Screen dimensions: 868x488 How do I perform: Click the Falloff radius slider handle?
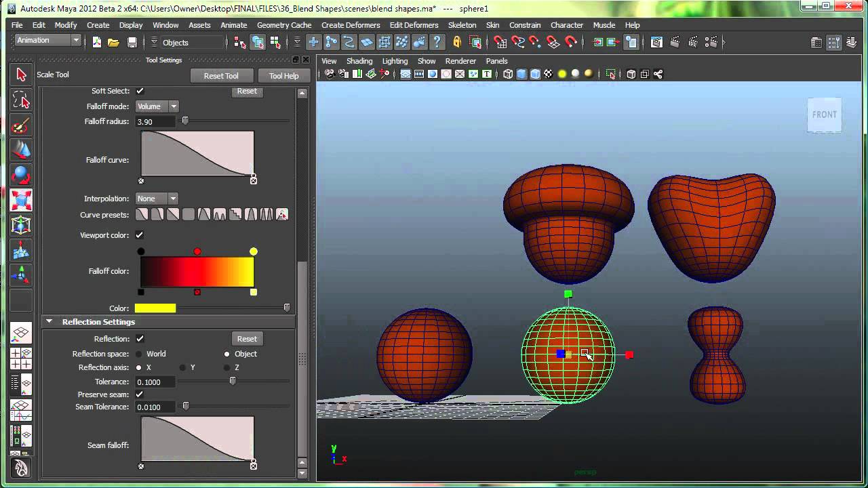[184, 121]
